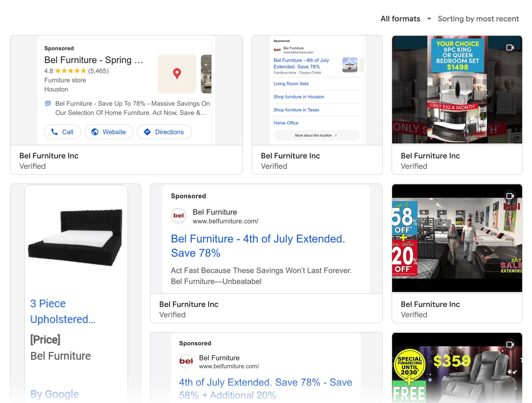Open the 6PC King bedroom set video ad

(457, 89)
